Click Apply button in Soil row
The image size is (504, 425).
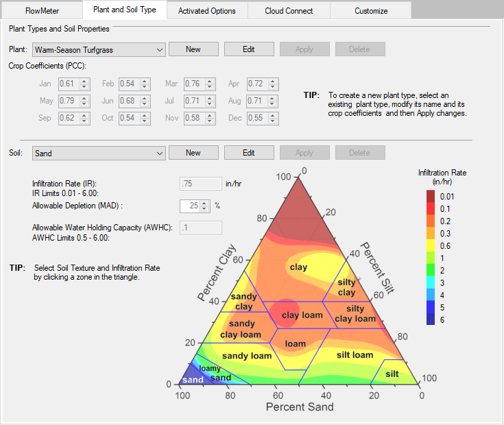click(x=304, y=153)
